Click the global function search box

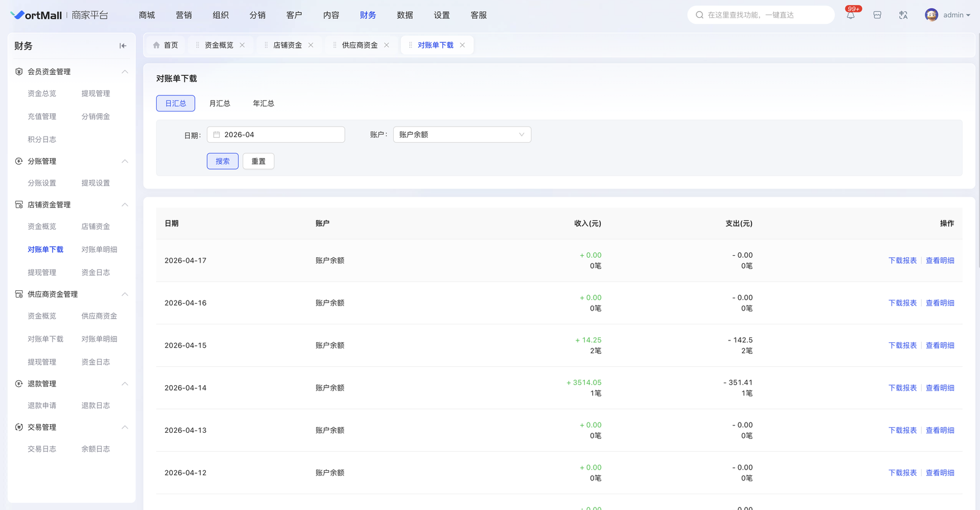pos(761,15)
